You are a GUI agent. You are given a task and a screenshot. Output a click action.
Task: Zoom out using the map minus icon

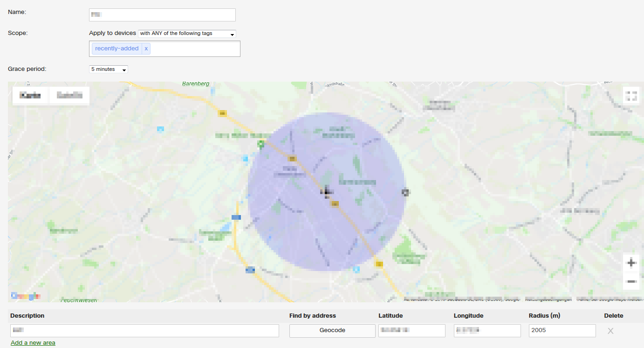click(631, 281)
